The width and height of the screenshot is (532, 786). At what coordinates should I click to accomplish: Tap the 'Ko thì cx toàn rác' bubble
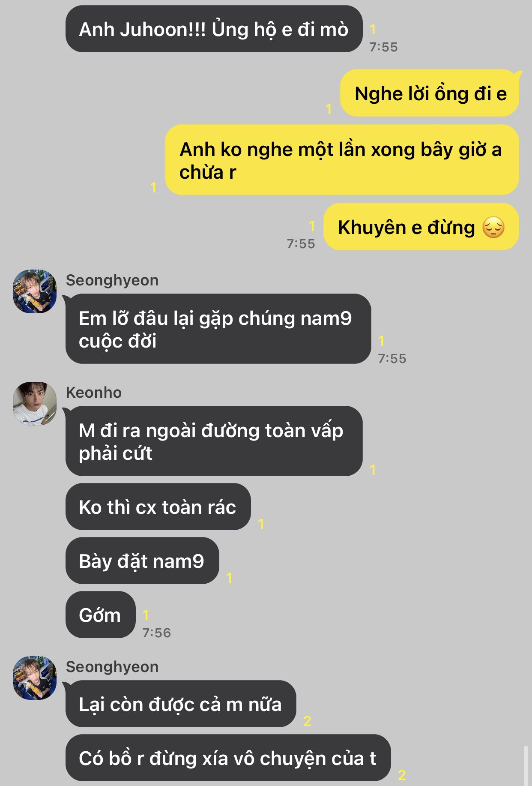click(158, 507)
